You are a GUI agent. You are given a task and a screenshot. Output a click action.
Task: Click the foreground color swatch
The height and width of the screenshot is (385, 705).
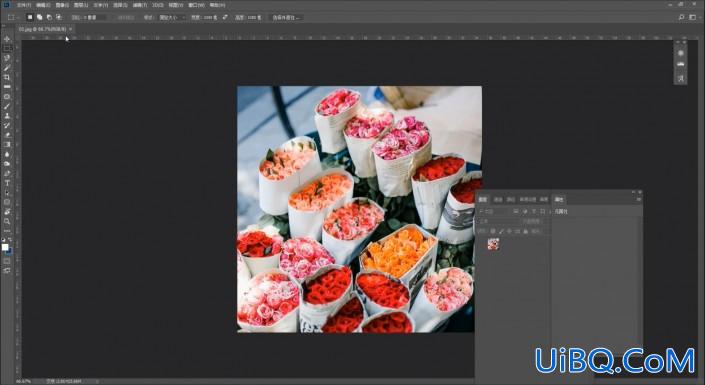5,247
